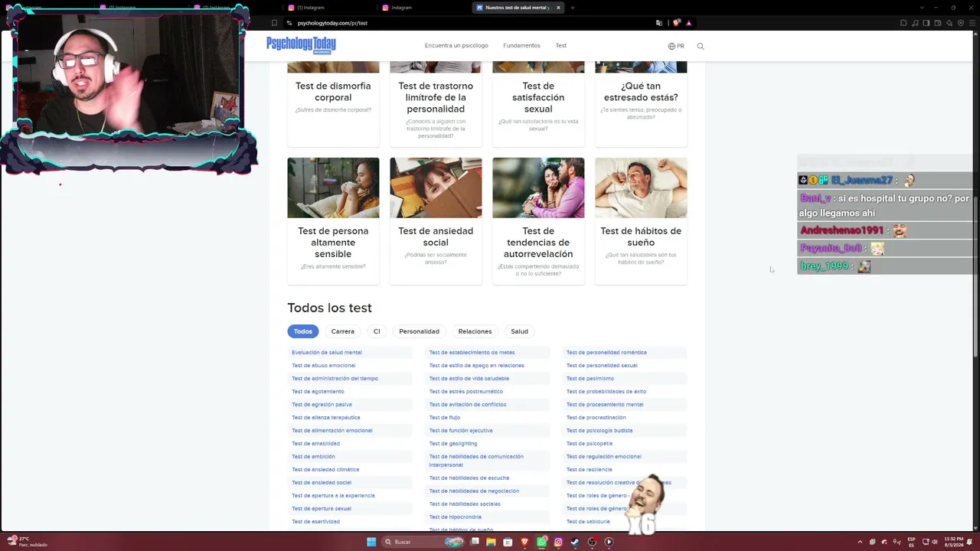Open the 'Test de ansiedad social' card image
Screen dimensions: 980x551
tap(436, 187)
